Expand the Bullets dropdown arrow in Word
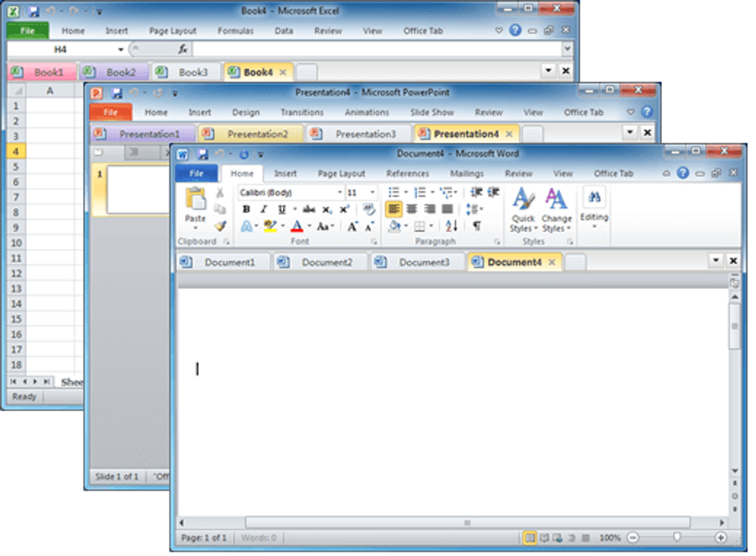The width and height of the screenshot is (756, 556). 406,193
